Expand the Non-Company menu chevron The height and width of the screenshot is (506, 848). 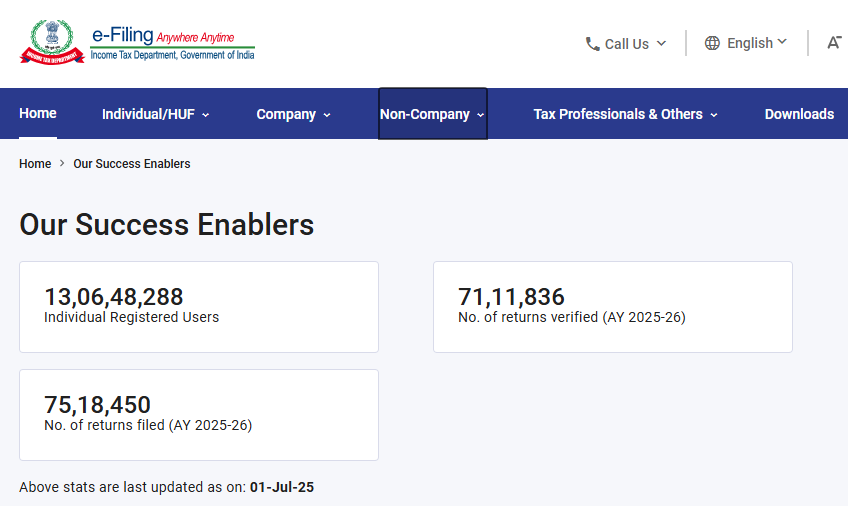point(481,115)
